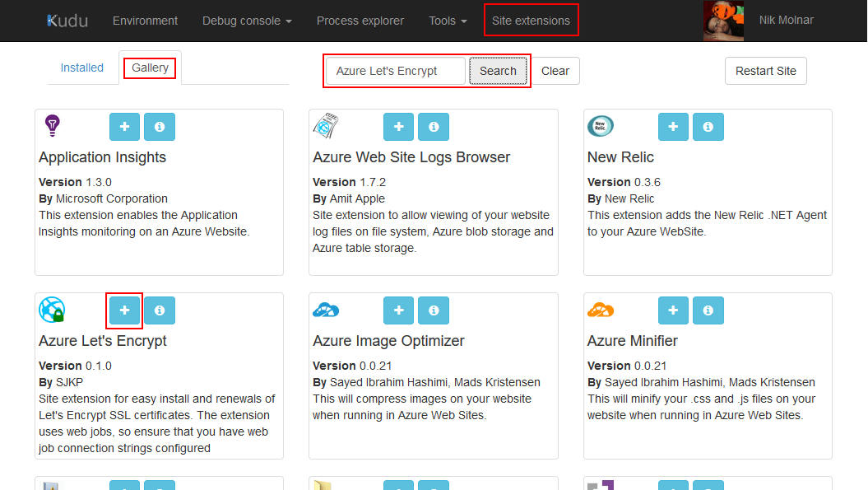This screenshot has height=490, width=868.
Task: Click Nik Molnar's profile avatar
Action: (723, 21)
